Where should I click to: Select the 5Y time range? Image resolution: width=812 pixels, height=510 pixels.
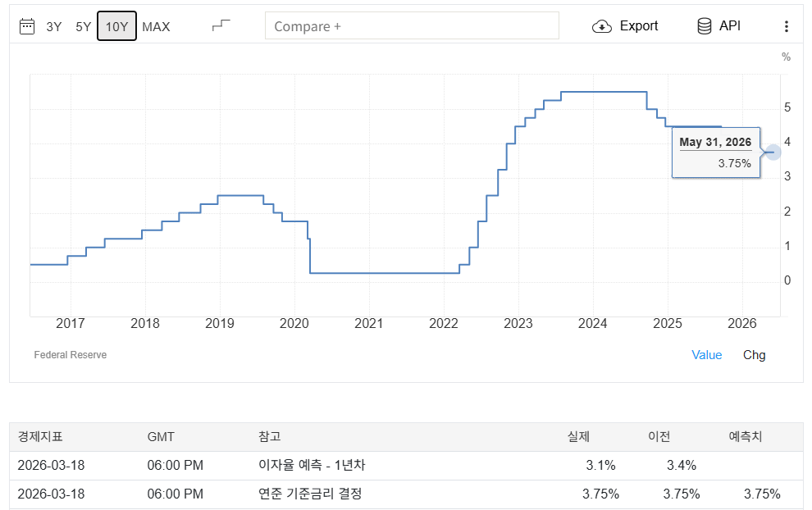(83, 26)
